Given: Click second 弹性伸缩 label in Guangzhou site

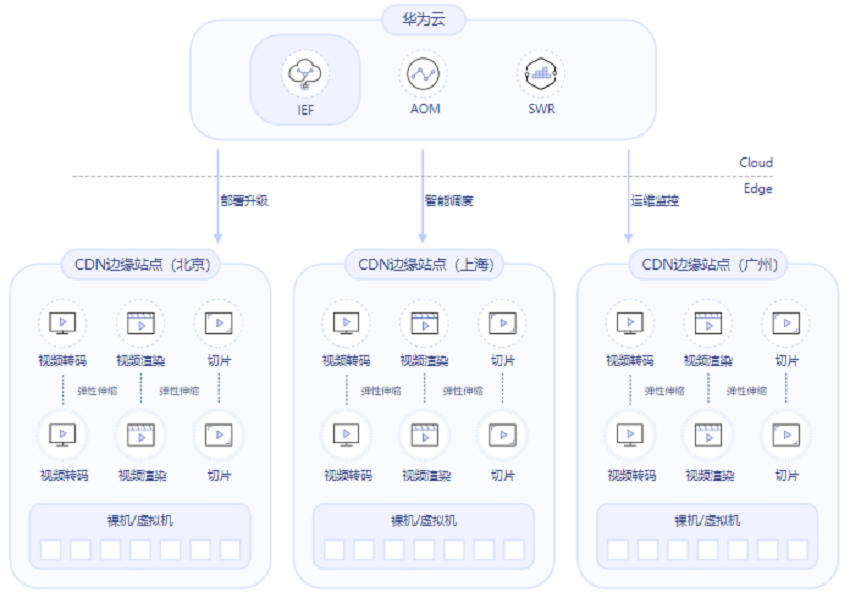Looking at the screenshot, I should click(x=747, y=391).
